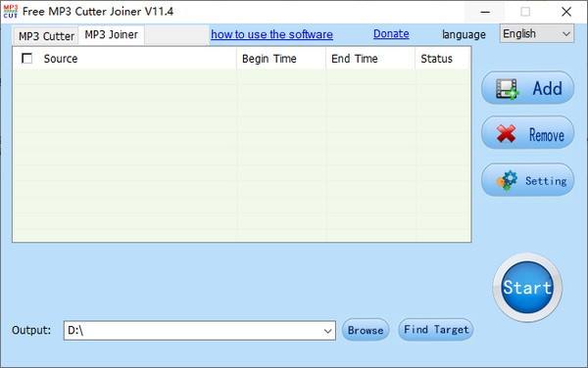Click the Status column header
The height and width of the screenshot is (368, 588).
coord(443,59)
